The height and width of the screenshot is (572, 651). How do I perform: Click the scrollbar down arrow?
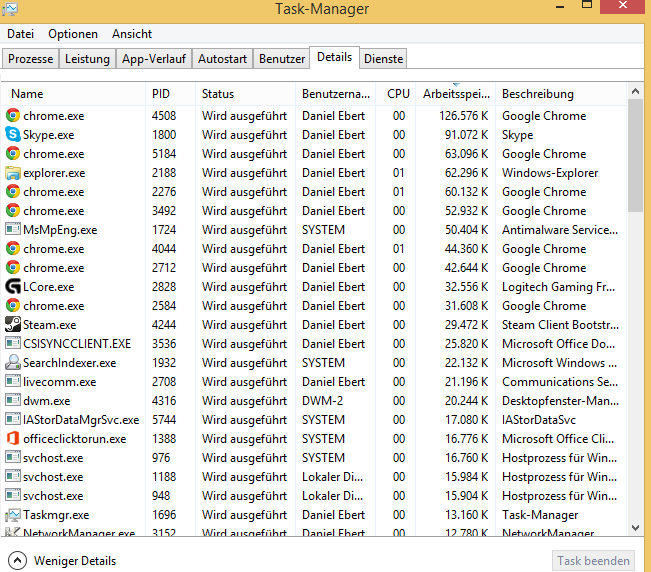coord(635,528)
